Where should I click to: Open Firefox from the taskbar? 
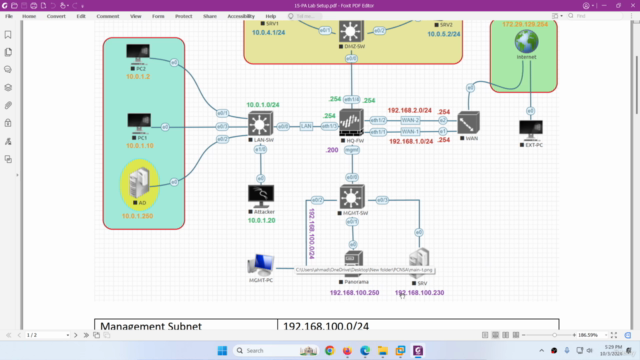pos(347,351)
